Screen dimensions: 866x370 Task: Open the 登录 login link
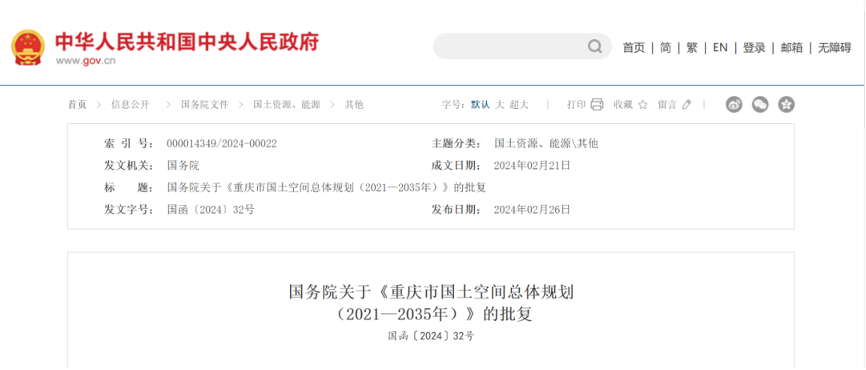(754, 48)
